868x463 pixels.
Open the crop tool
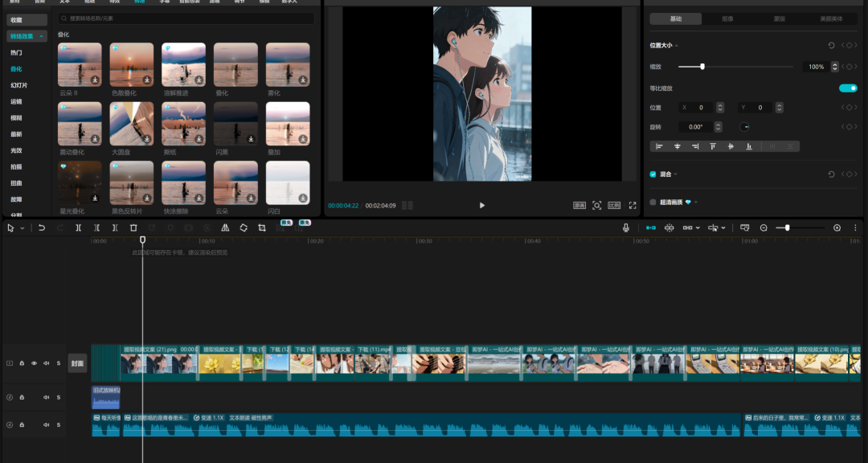[x=262, y=227]
